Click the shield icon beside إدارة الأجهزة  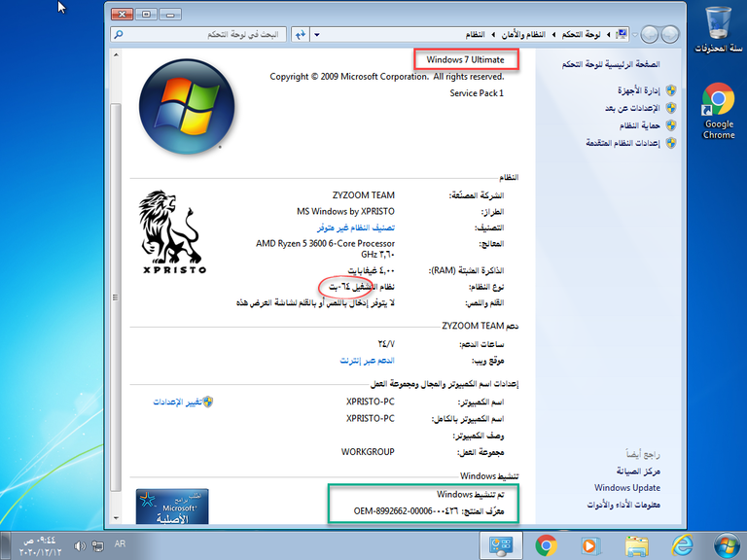671,90
